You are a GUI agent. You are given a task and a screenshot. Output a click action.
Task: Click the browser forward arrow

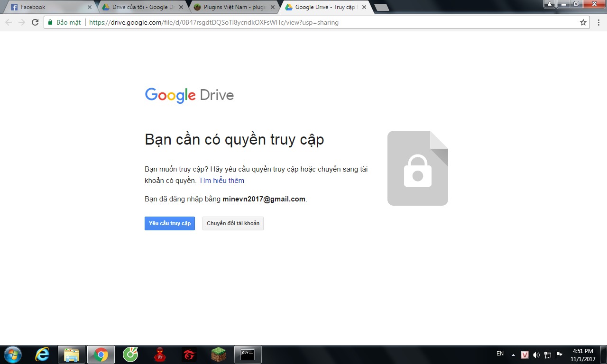point(21,22)
